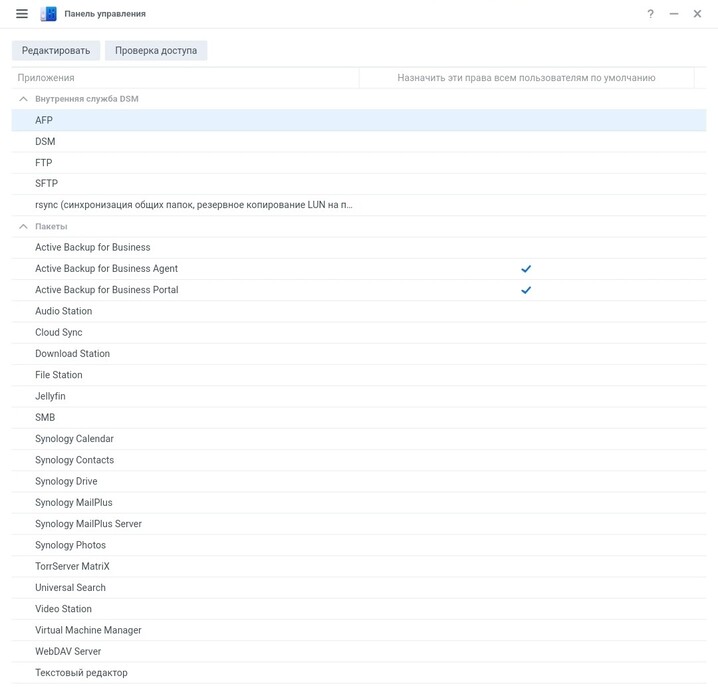Open the help question mark icon

click(650, 14)
